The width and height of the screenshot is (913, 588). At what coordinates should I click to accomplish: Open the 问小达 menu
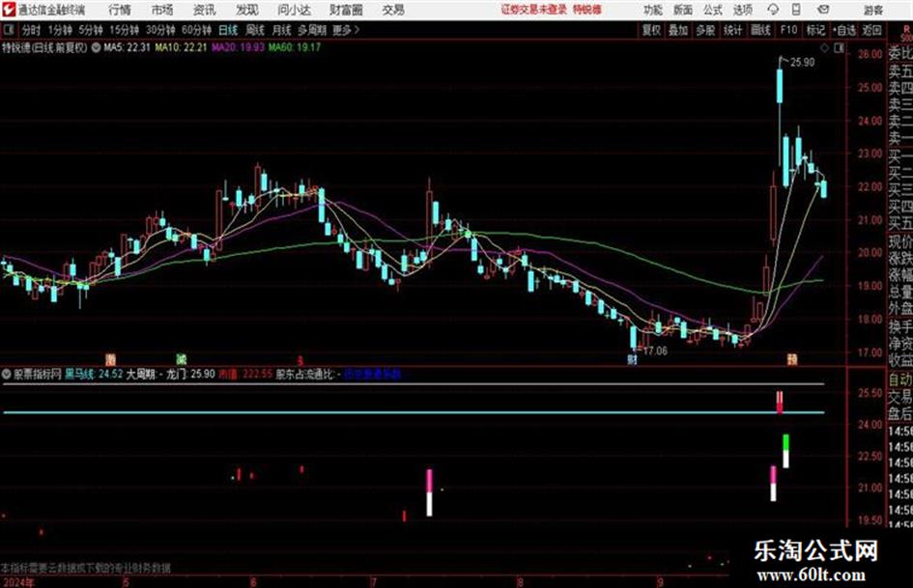[294, 10]
